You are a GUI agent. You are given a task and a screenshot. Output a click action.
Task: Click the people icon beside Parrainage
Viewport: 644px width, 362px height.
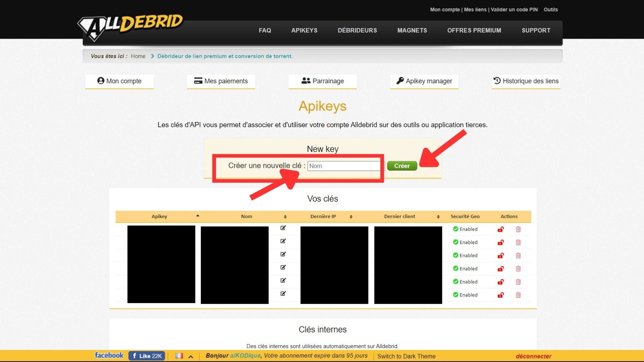(305, 80)
